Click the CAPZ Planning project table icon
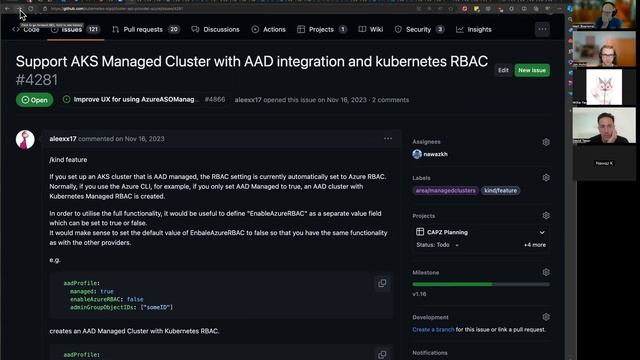The height and width of the screenshot is (360, 640). [x=420, y=232]
